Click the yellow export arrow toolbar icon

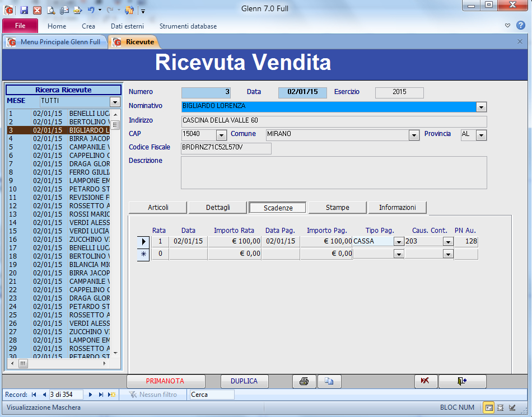pos(78,10)
